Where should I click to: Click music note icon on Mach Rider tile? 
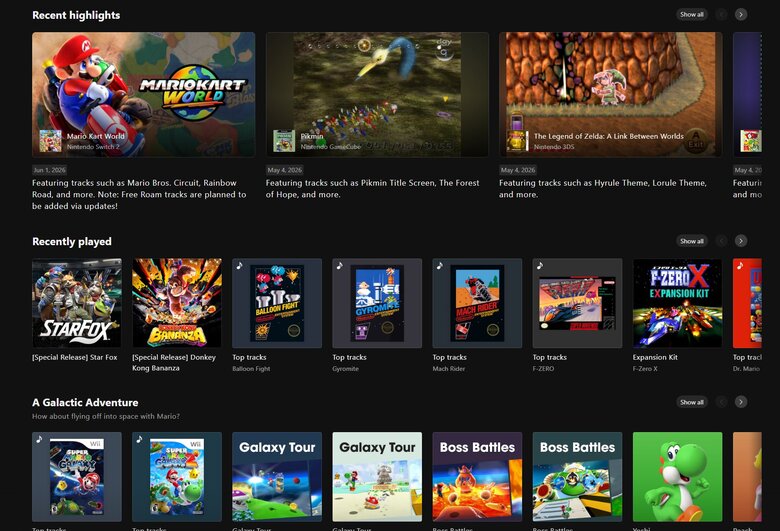click(x=440, y=266)
